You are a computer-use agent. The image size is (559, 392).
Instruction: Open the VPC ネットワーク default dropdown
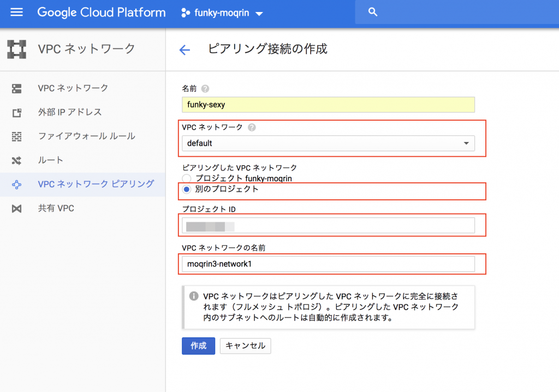[328, 144]
